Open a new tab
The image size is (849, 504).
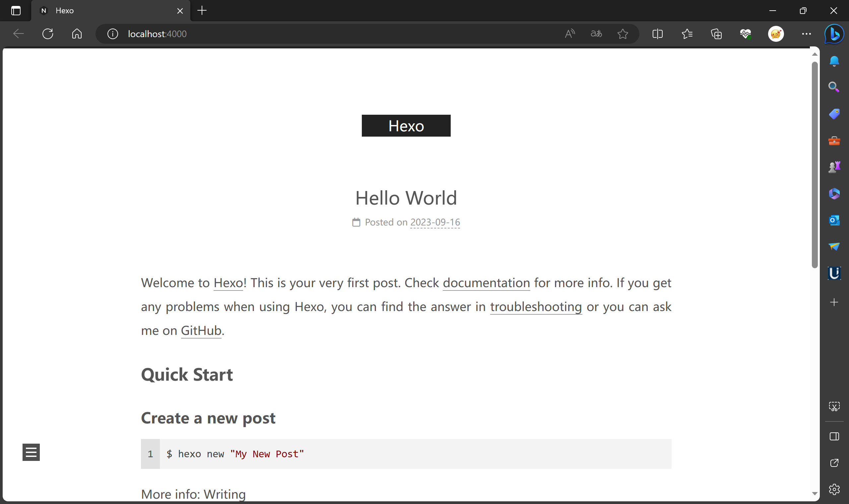pos(202,11)
